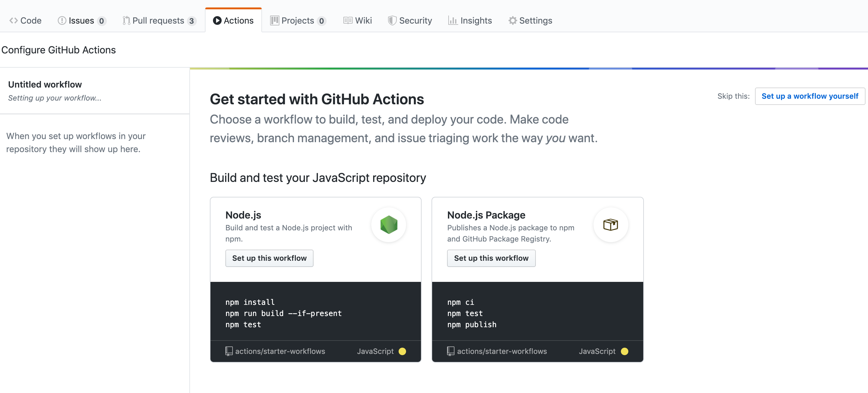Click the Node.js Package box icon
Viewport: 868px width, 393px height.
(x=611, y=224)
